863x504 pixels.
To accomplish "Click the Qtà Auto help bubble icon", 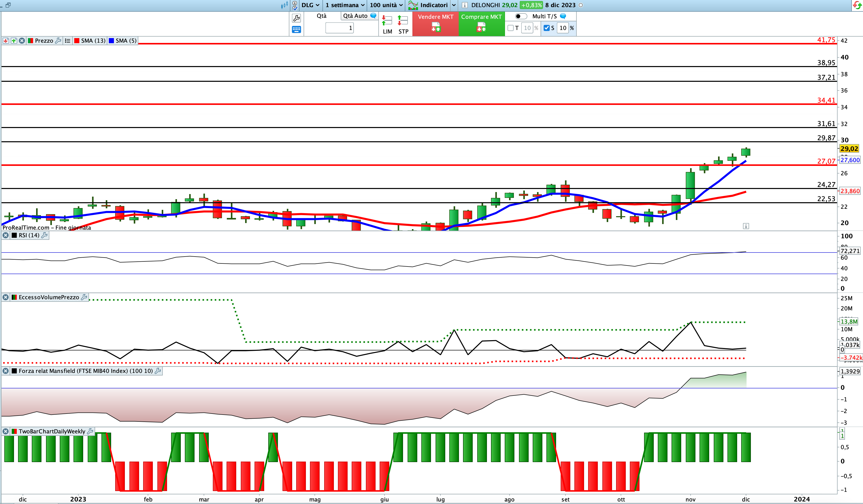I will pos(374,16).
